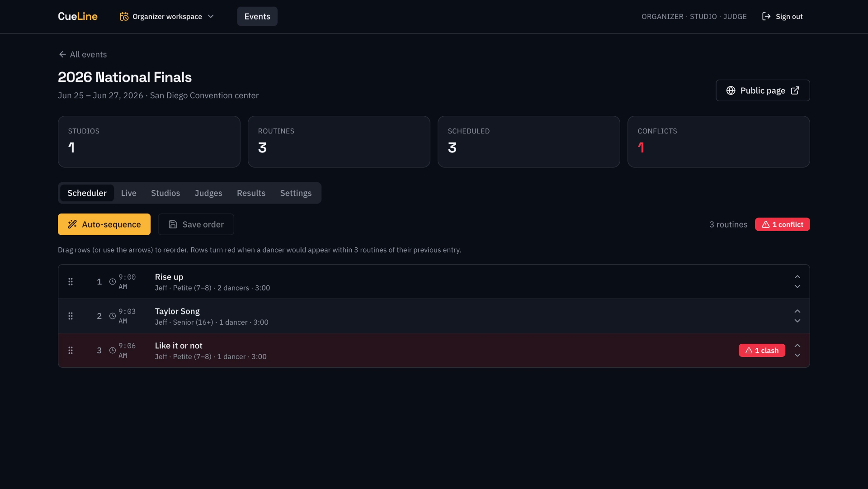Move Taylor Song up with arrow

click(797, 311)
